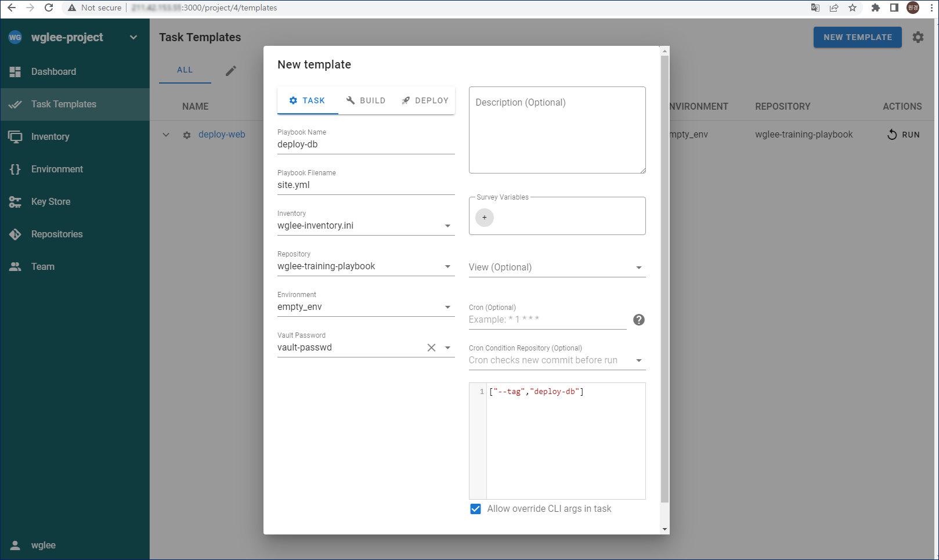Open Dashboard from the sidebar

75,72
